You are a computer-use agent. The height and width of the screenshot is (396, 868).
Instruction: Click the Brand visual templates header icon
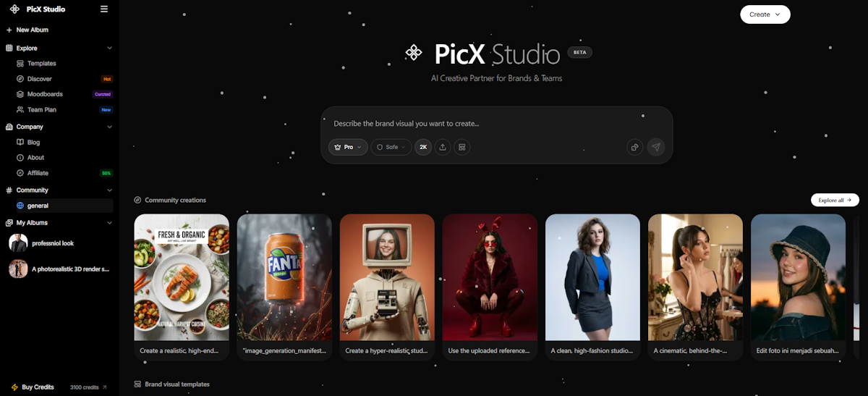click(137, 384)
